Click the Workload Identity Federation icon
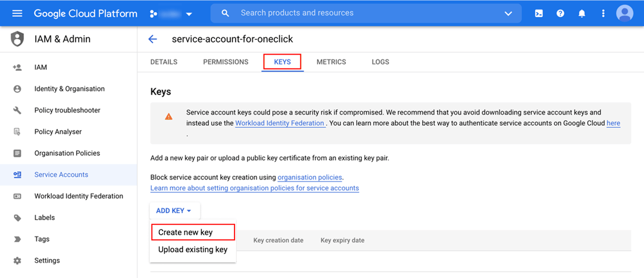 click(18, 196)
